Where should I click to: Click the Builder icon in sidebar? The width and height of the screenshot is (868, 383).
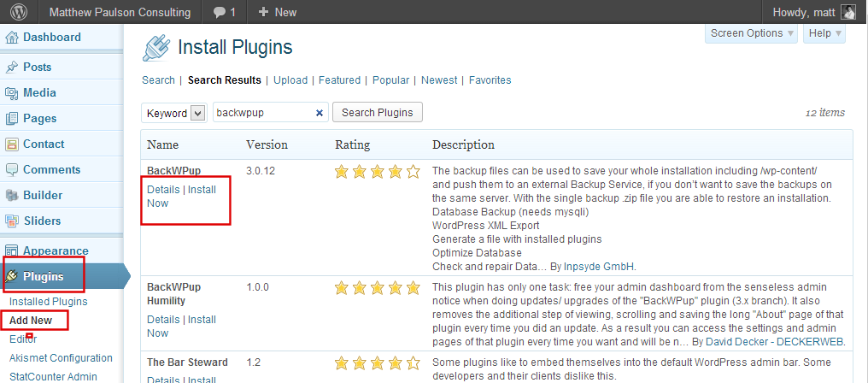12,195
